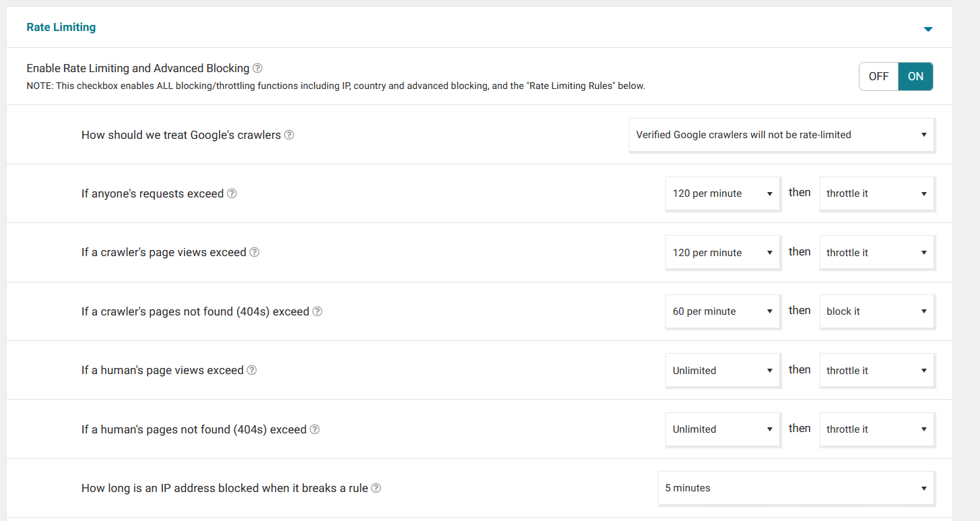The width and height of the screenshot is (980, 521).
Task: Click the Rate Limiting section heading
Action: (61, 28)
